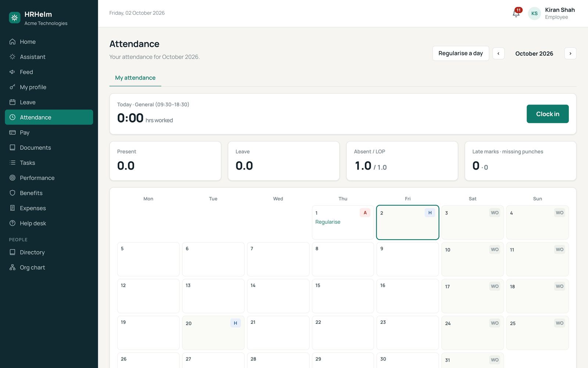Select the 2 October calendar cell
This screenshot has height=368, width=588.
[x=408, y=222]
